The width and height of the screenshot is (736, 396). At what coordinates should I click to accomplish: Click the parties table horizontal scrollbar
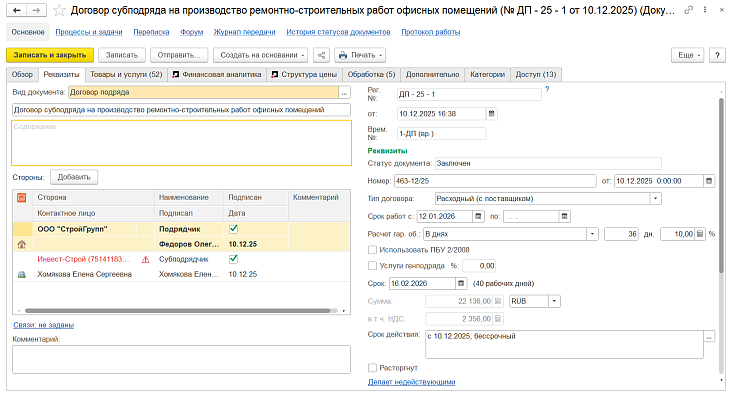click(x=177, y=311)
